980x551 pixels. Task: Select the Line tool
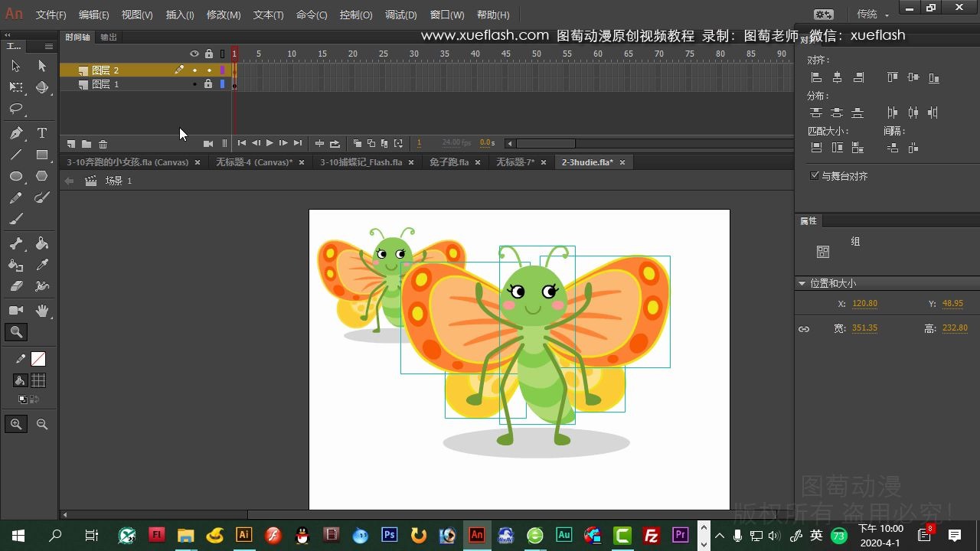(15, 155)
